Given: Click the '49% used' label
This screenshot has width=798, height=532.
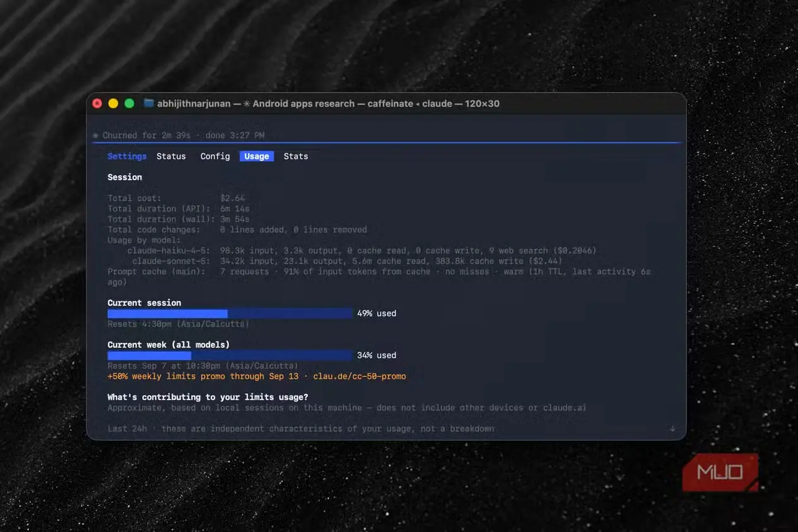Looking at the screenshot, I should (377, 313).
